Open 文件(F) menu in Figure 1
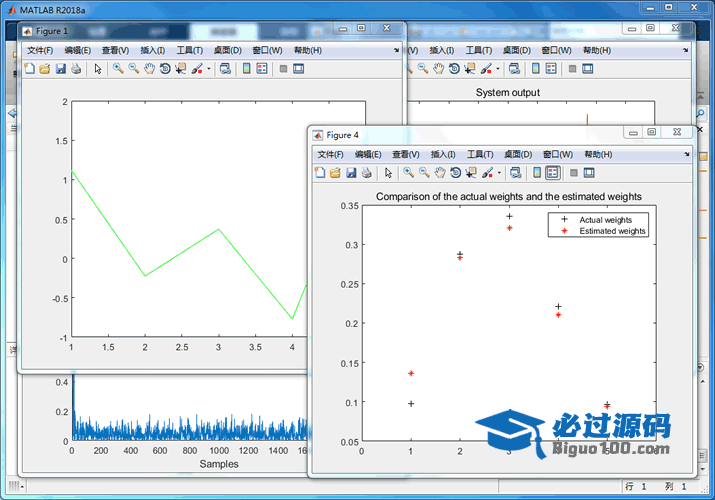The image size is (715, 500). [40, 50]
